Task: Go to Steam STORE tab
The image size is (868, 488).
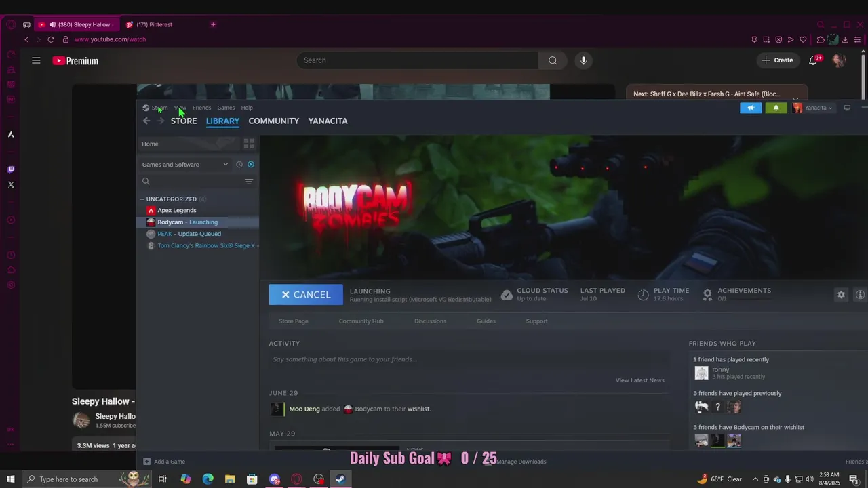Action: tap(184, 121)
